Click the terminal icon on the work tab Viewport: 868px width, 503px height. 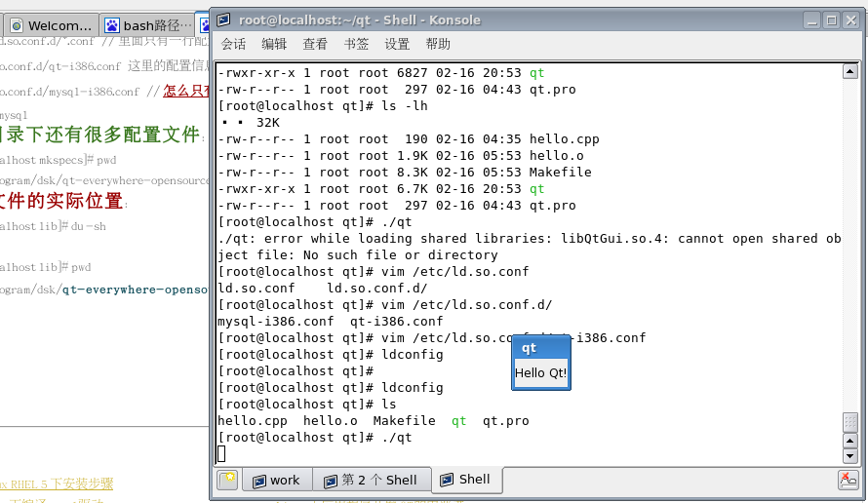(259, 481)
